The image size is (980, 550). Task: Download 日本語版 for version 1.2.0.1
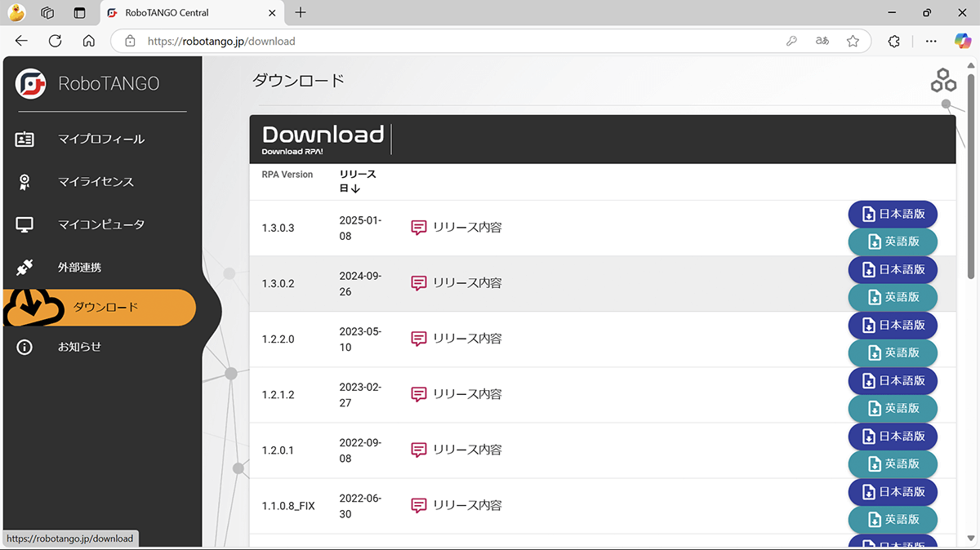(x=893, y=437)
